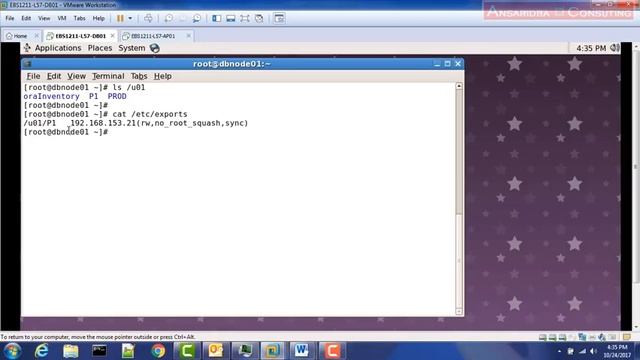Open the command prompt taskbar icon

[x=99, y=351]
